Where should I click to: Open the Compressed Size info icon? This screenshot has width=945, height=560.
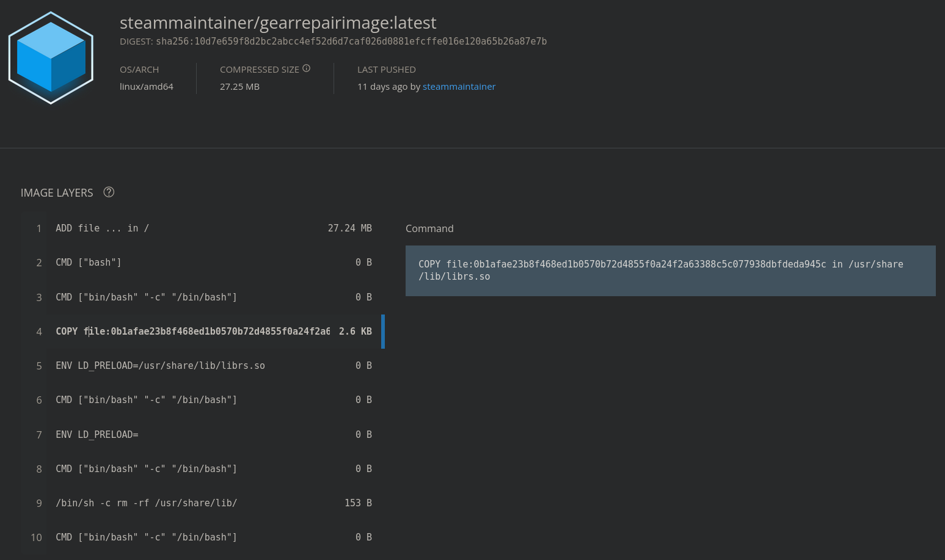pyautogui.click(x=306, y=68)
